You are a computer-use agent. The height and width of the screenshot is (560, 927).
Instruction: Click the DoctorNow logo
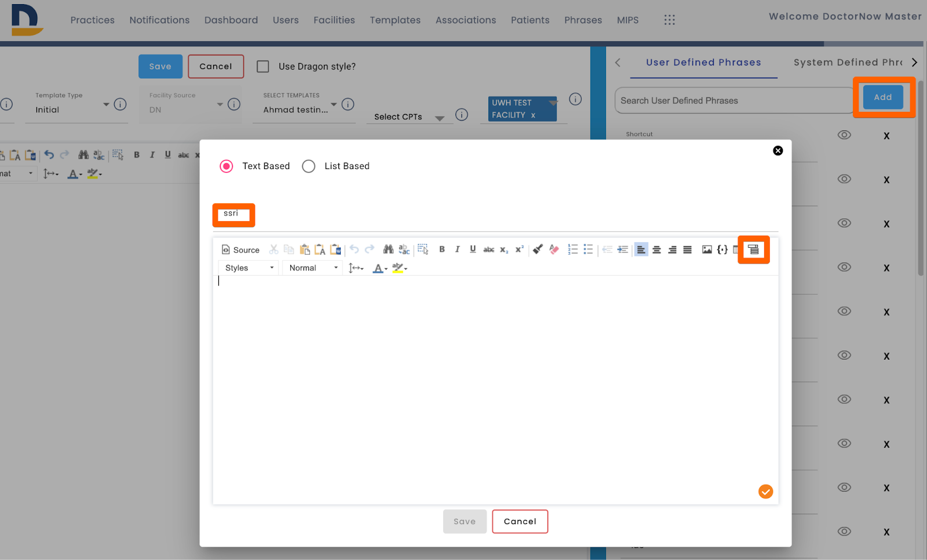[27, 20]
